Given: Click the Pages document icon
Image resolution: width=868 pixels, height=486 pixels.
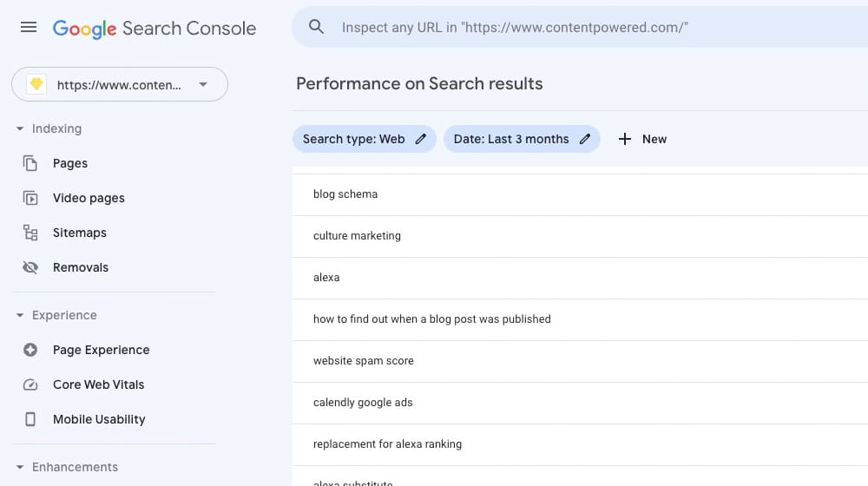Looking at the screenshot, I should [x=30, y=163].
